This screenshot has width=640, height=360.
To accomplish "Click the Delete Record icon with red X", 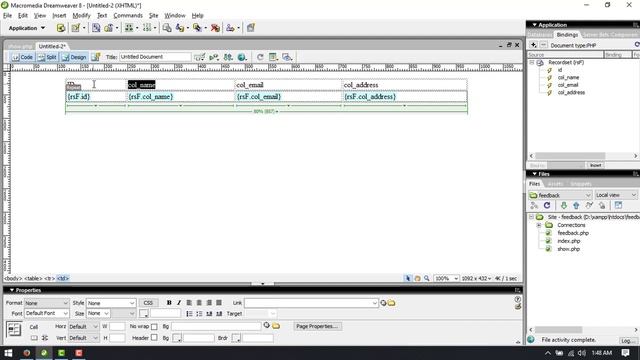I will coord(215,28).
